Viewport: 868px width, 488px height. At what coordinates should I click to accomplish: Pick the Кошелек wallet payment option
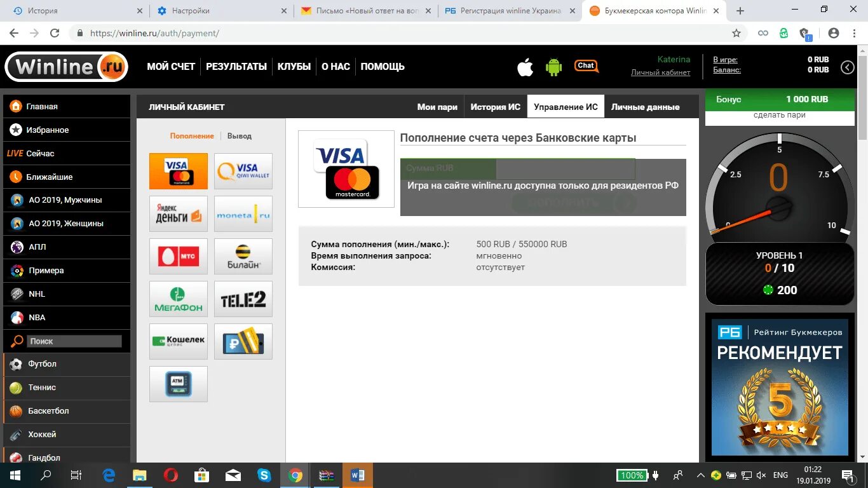(179, 341)
